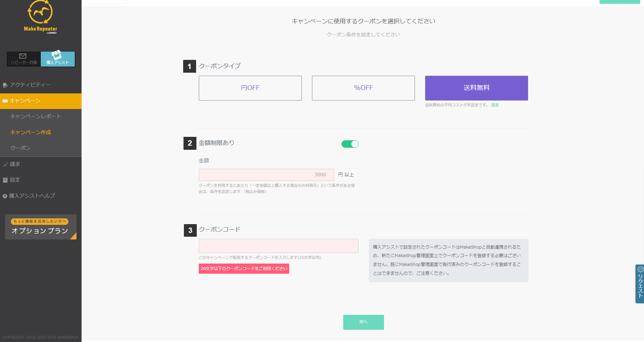The image size is (644, 342).
Task: Toggle 金額制限あり switch
Action: point(350,144)
